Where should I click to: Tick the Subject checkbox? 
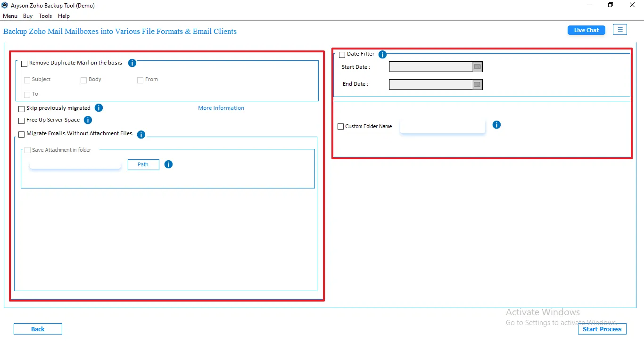pyautogui.click(x=27, y=80)
